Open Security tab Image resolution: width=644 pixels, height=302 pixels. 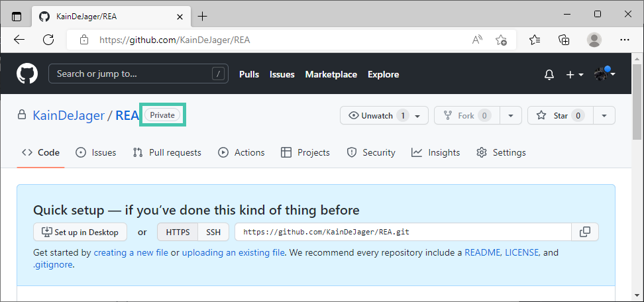tap(371, 152)
